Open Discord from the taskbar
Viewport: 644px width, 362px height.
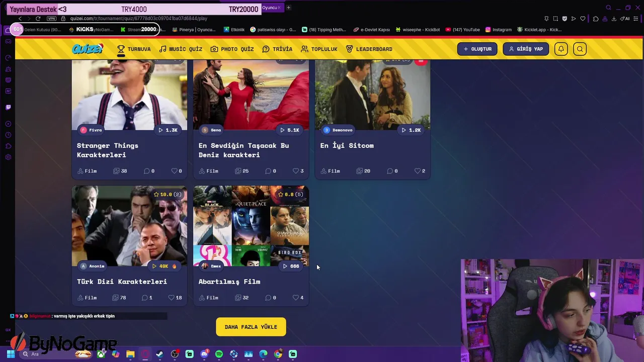click(x=204, y=354)
